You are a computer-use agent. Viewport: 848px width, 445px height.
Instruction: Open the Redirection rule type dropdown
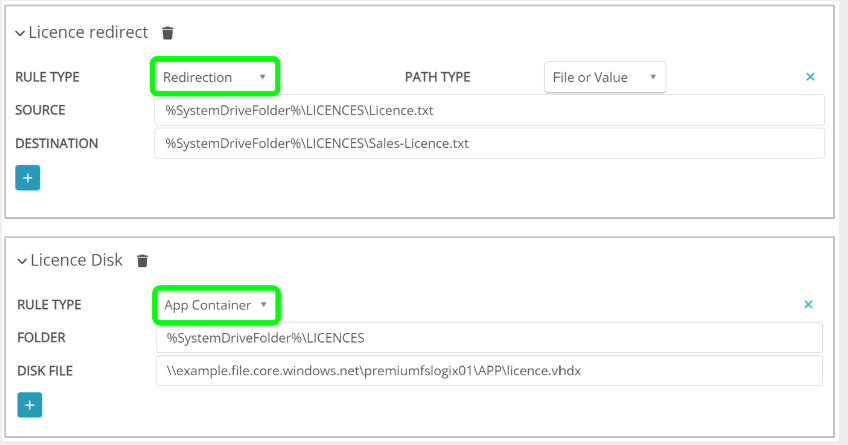[215, 77]
